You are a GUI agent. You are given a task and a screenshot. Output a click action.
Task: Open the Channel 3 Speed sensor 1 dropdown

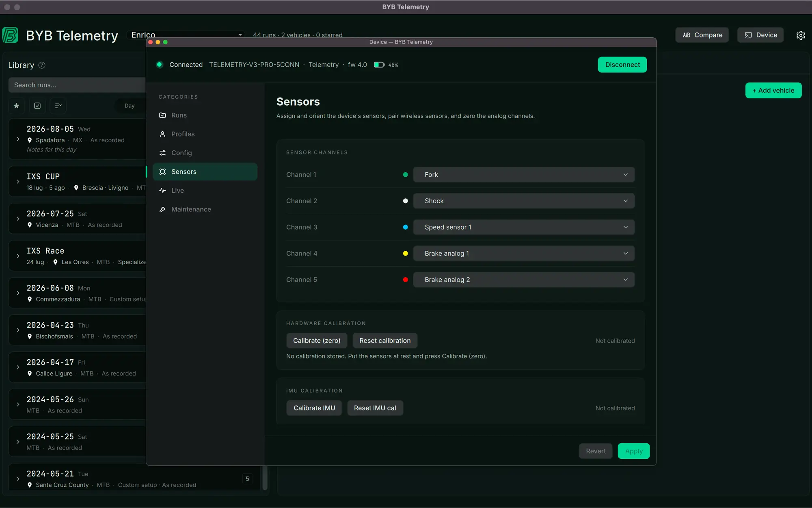click(x=524, y=227)
